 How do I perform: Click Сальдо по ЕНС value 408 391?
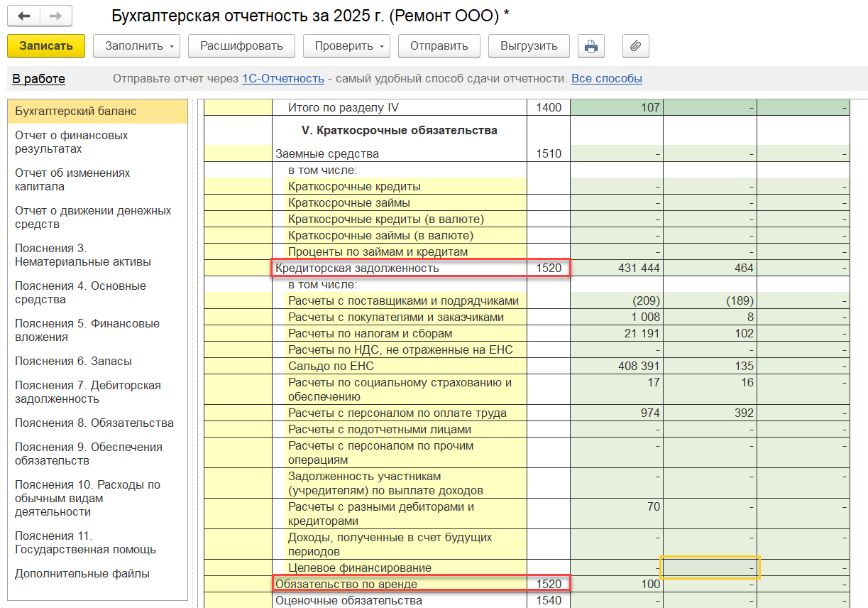[x=617, y=367]
